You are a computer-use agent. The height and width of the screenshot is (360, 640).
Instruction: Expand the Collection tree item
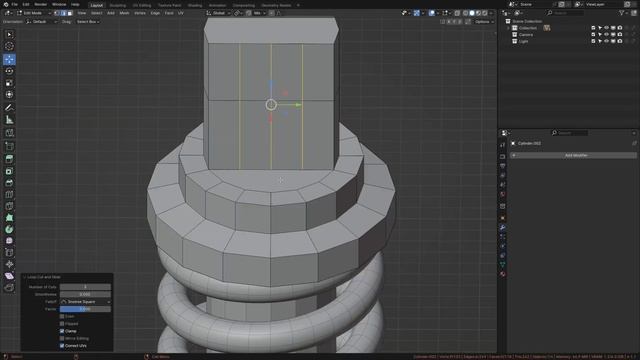(x=509, y=28)
